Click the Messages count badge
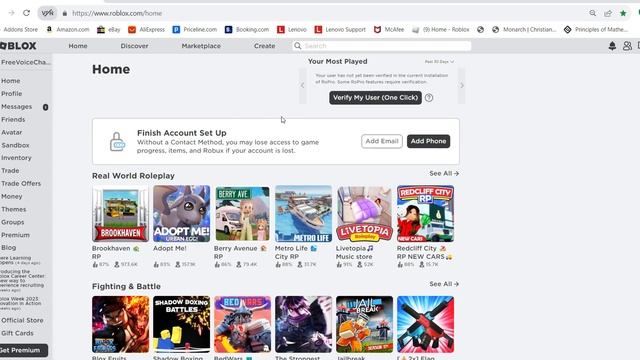The image size is (640, 360). tap(45, 107)
